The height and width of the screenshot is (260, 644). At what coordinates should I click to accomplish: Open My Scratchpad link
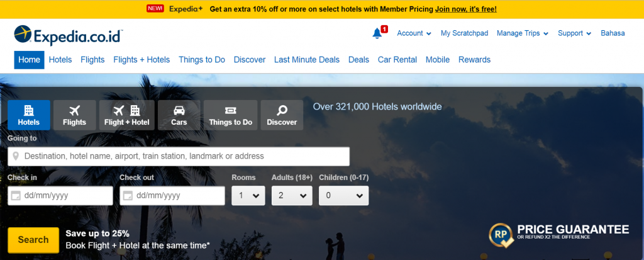pyautogui.click(x=465, y=33)
